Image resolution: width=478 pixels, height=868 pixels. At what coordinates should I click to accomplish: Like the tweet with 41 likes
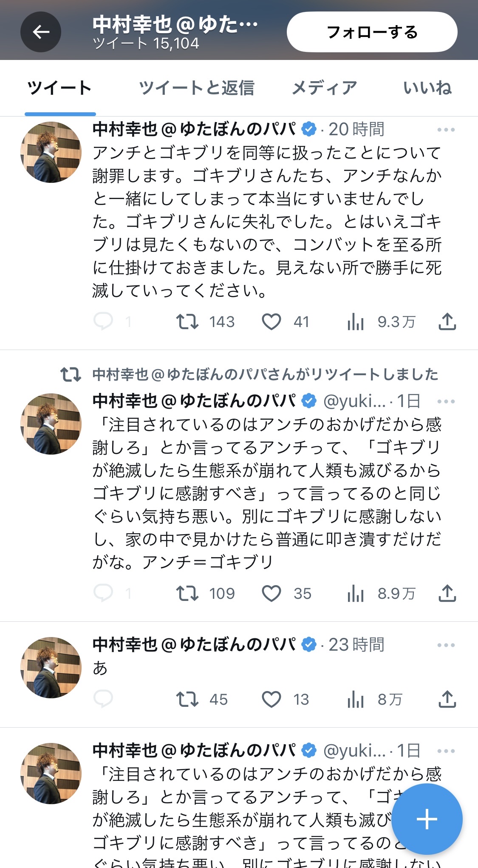[272, 322]
